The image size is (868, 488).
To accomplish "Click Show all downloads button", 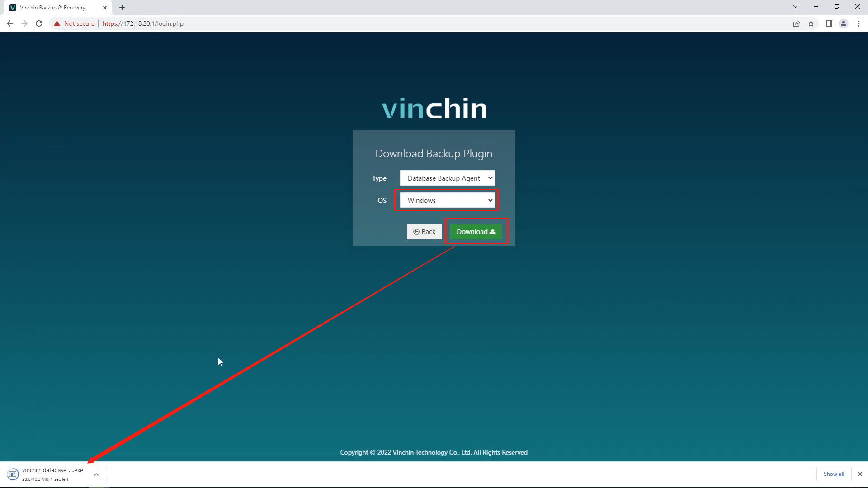I will click(x=834, y=474).
